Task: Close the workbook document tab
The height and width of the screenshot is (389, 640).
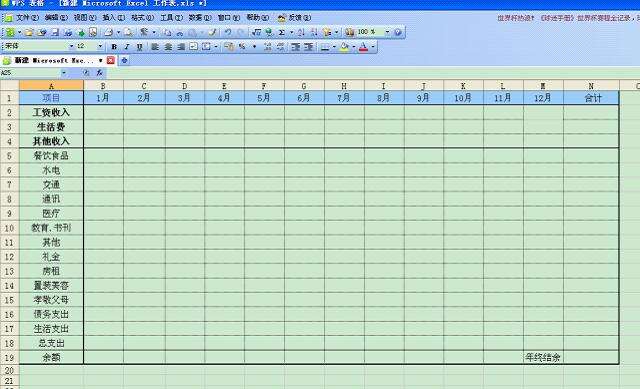Action: coord(111,60)
